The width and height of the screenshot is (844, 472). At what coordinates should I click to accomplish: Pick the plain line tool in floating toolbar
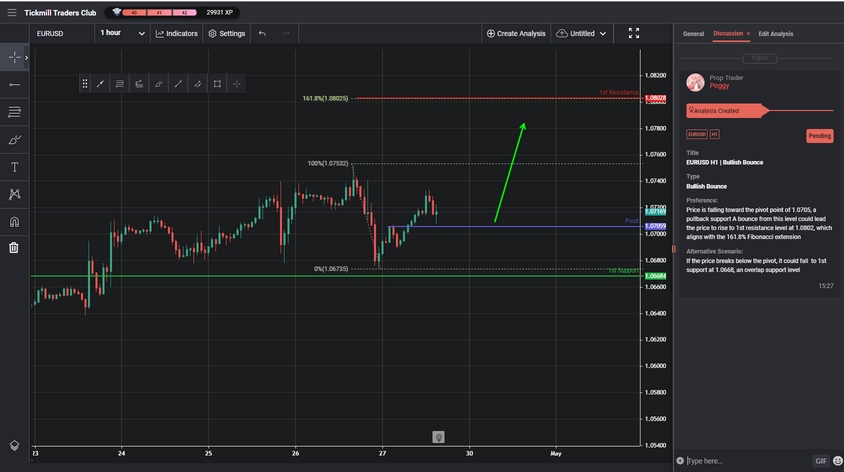click(178, 84)
